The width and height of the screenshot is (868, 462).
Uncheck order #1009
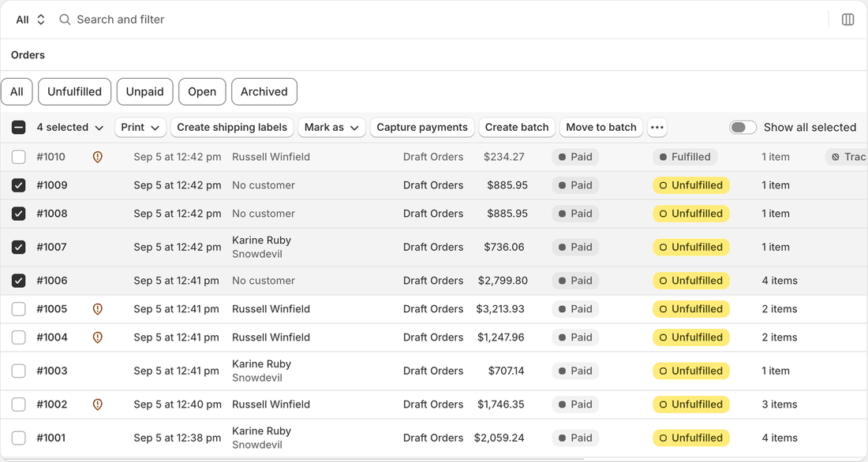pyautogui.click(x=18, y=185)
